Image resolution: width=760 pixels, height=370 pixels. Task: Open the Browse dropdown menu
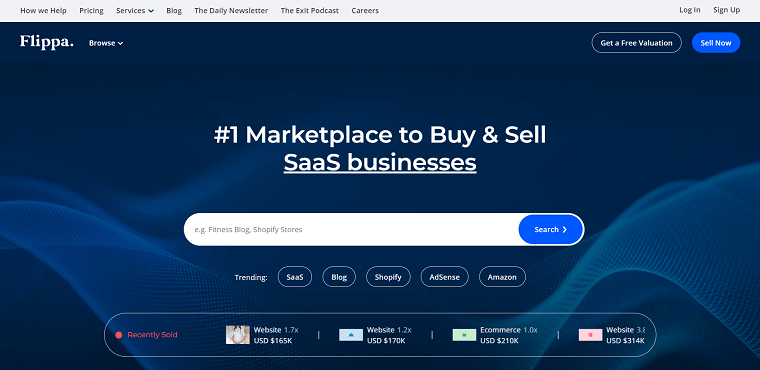click(106, 43)
